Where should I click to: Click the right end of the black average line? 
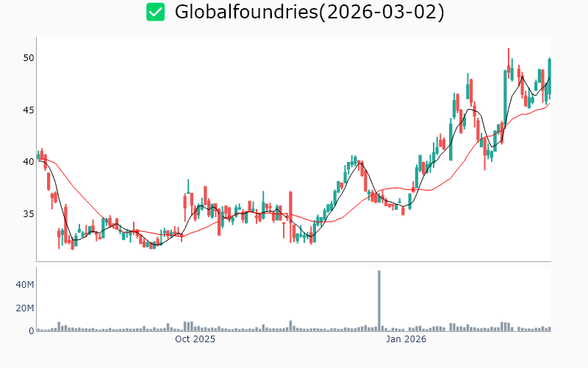pyautogui.click(x=549, y=78)
